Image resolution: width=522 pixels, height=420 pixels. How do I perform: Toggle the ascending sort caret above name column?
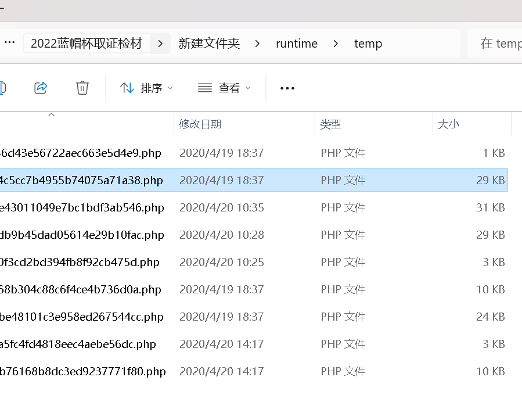(51, 114)
